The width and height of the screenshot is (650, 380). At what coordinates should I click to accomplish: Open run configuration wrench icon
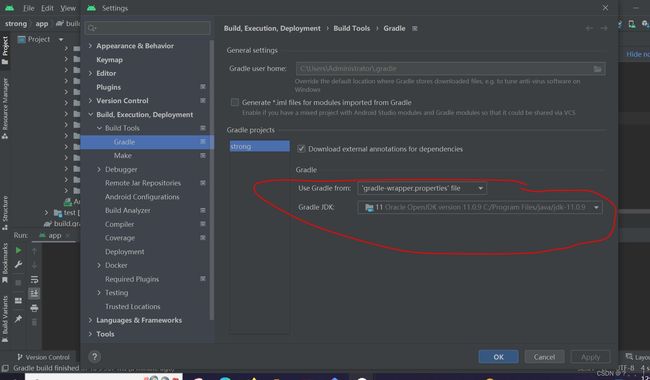pos(18,264)
